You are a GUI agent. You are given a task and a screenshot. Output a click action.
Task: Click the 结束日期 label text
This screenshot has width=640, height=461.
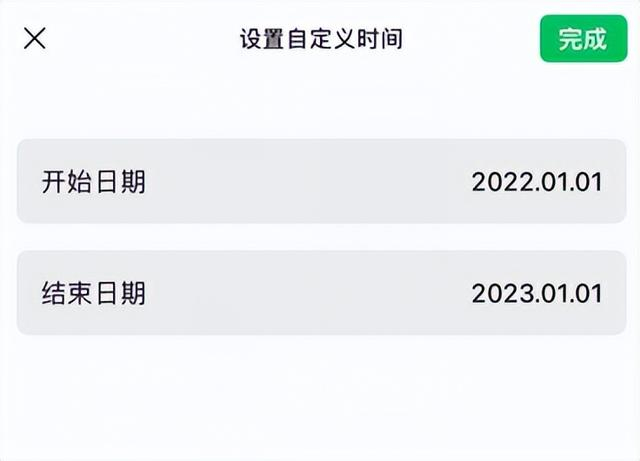93,293
